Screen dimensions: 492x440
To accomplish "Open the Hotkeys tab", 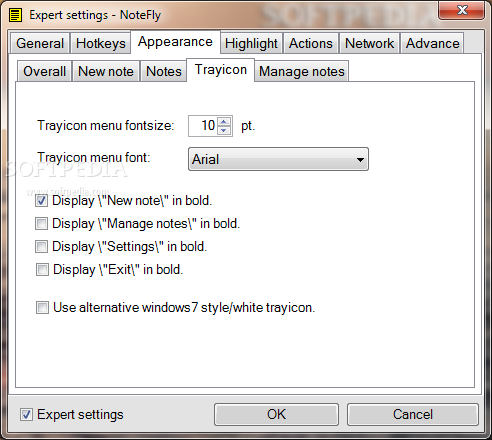I will [x=101, y=43].
